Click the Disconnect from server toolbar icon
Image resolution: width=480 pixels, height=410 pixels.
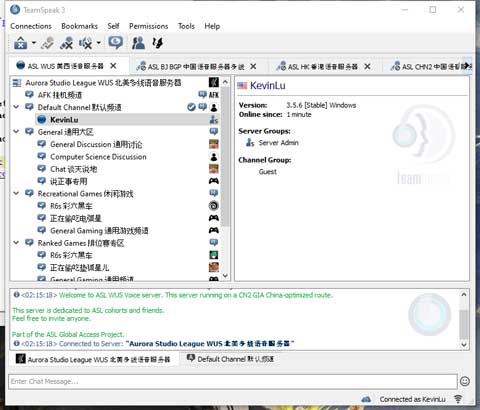tap(48, 43)
